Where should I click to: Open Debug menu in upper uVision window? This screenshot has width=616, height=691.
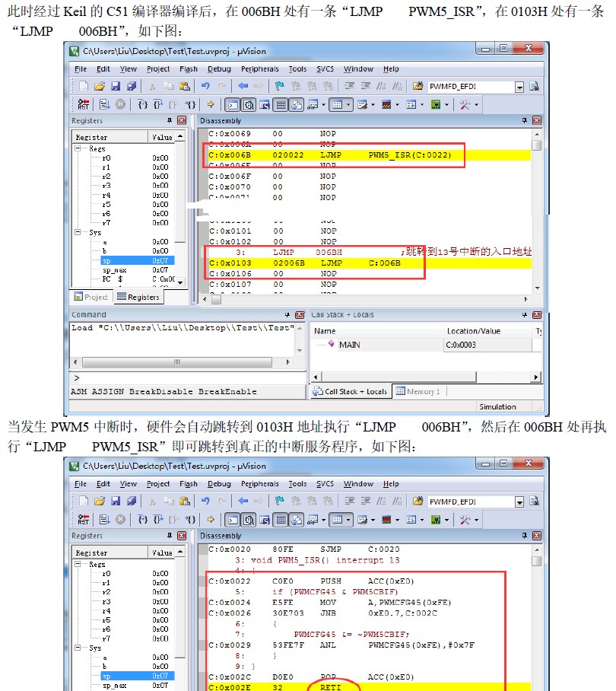click(219, 68)
